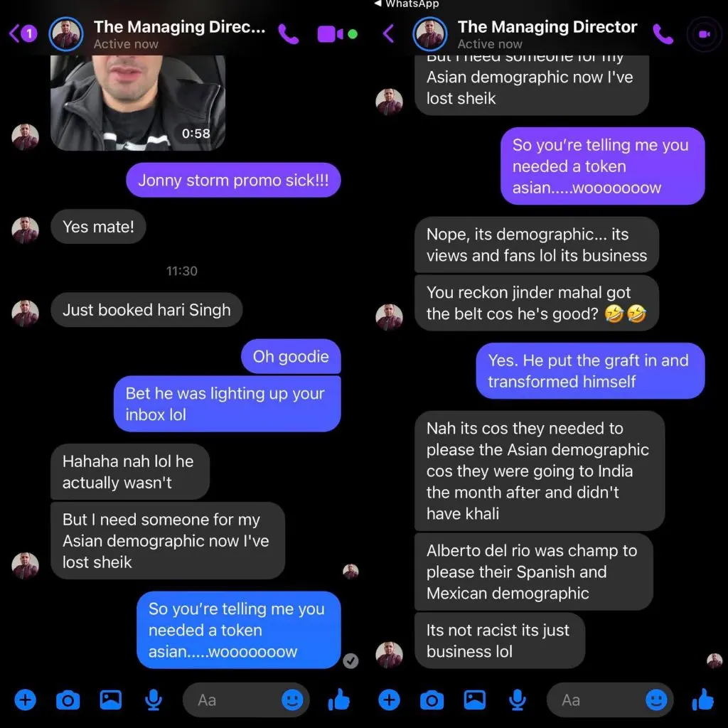Start voice call in left chat header

click(289, 34)
